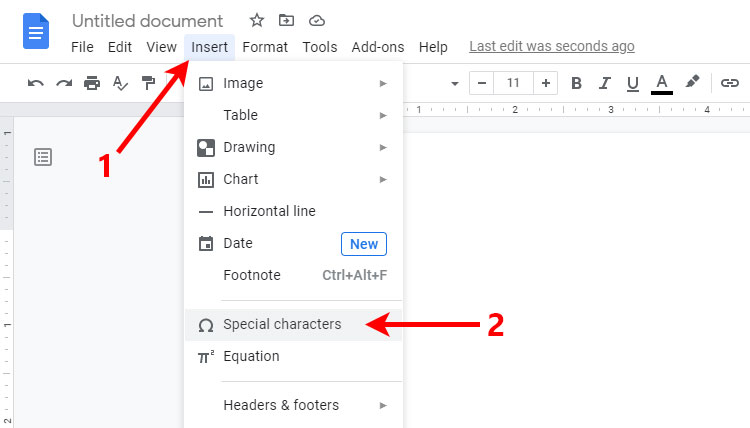The height and width of the screenshot is (428, 750).
Task: Click the Undo arrow icon
Action: tap(36, 83)
